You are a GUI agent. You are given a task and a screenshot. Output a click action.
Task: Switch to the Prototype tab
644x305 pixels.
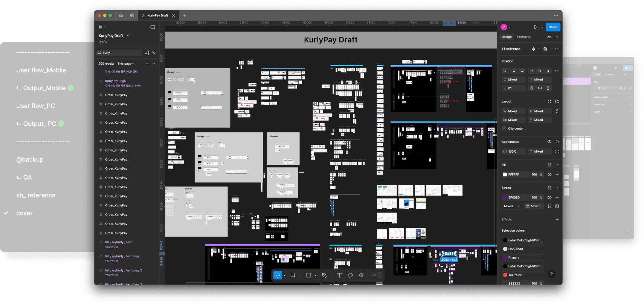click(524, 37)
